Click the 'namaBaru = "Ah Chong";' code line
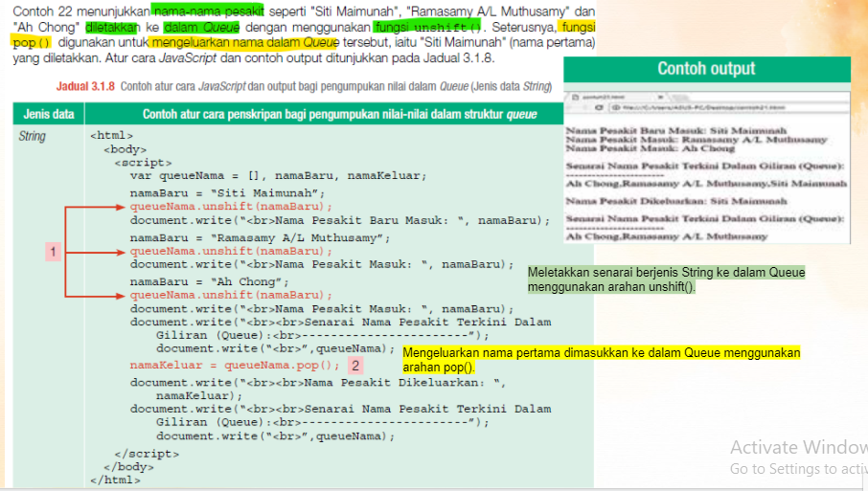This screenshot has width=868, height=491. (x=209, y=281)
